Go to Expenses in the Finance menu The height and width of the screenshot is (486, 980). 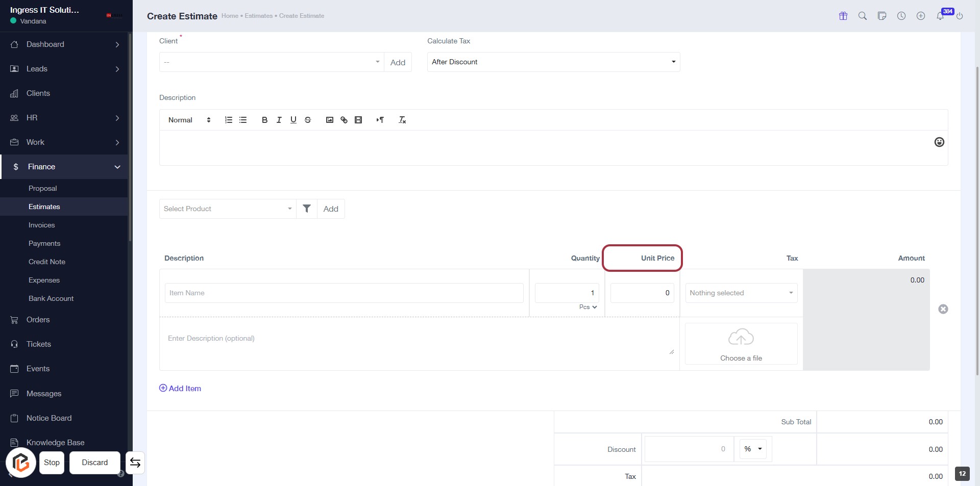[x=44, y=280]
